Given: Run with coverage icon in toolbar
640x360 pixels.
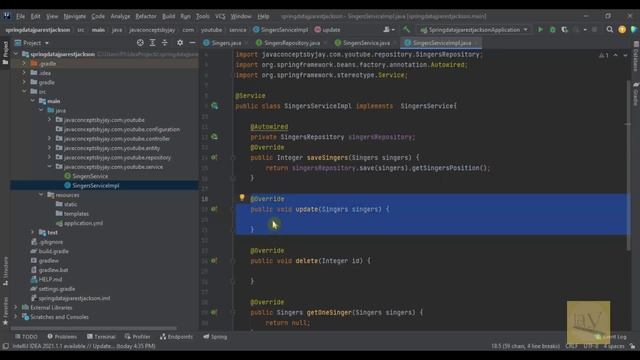Looking at the screenshot, I should 564,30.
